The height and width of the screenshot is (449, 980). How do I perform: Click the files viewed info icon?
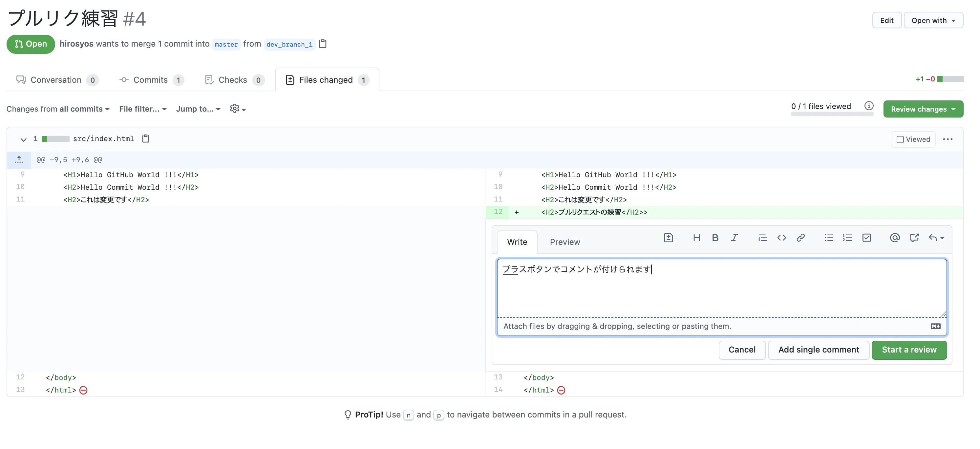click(x=868, y=106)
